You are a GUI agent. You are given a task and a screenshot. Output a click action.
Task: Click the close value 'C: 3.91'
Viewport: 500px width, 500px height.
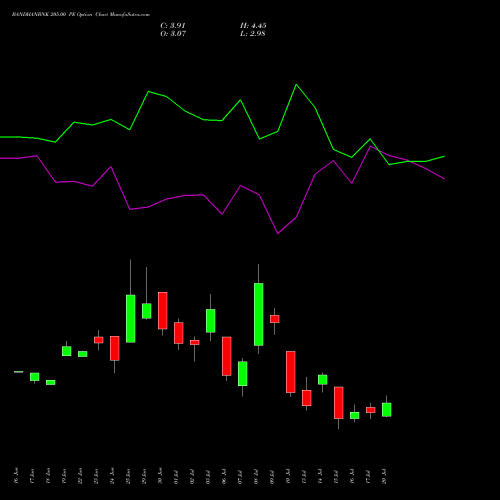point(173,26)
